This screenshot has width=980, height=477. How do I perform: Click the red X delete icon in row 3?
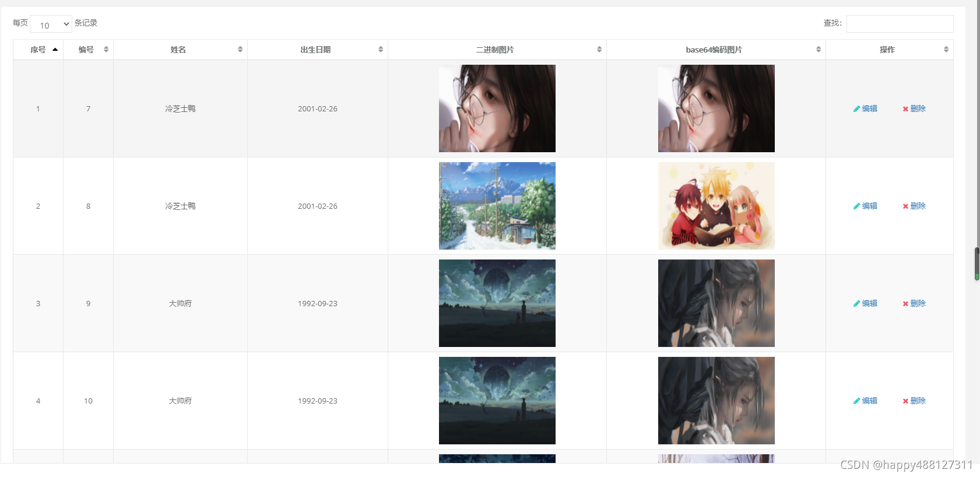pos(905,304)
